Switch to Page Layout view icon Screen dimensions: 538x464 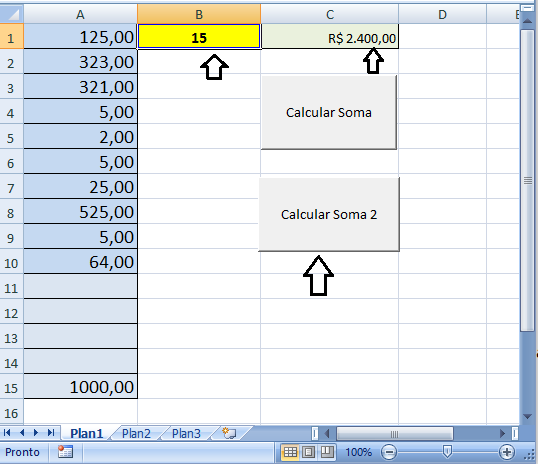308,452
